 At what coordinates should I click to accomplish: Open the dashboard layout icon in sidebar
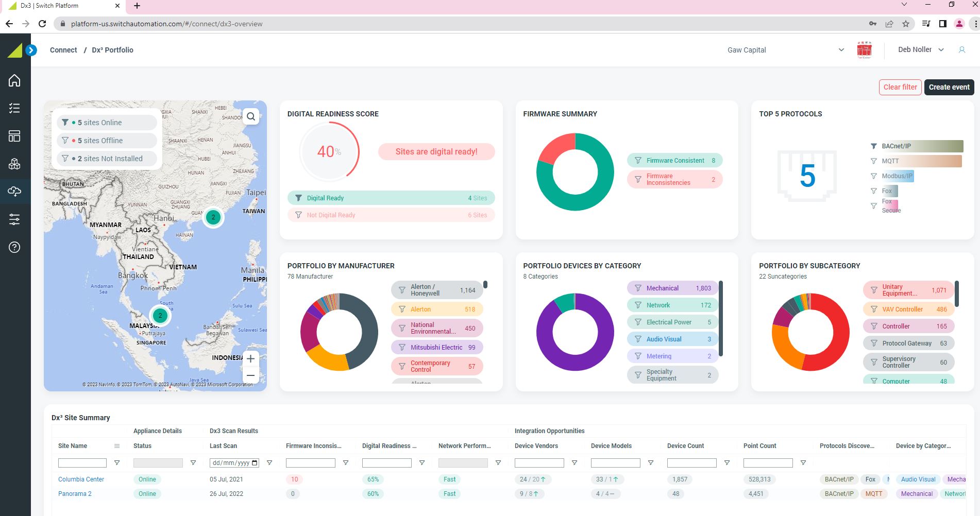[14, 136]
